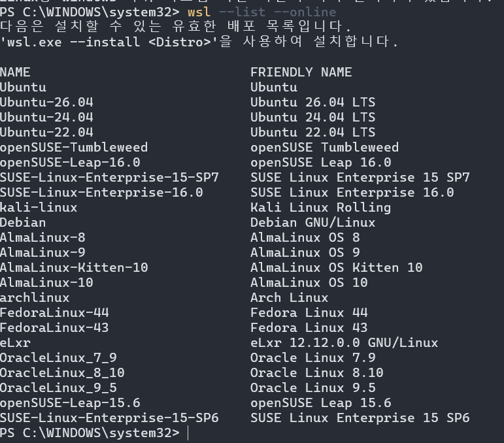Click the openSUSE-Tumbleweed distro name
Screen dimensions: 504x443
click(74, 148)
